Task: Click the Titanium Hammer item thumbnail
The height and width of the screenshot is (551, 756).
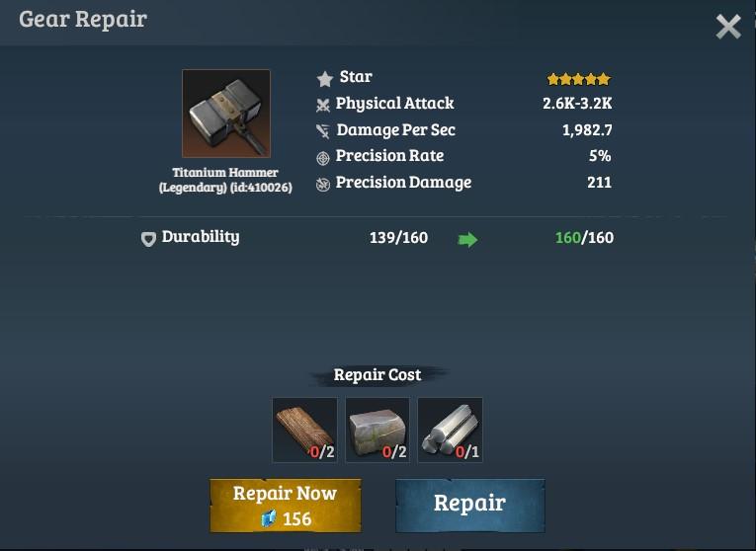Action: point(226,114)
